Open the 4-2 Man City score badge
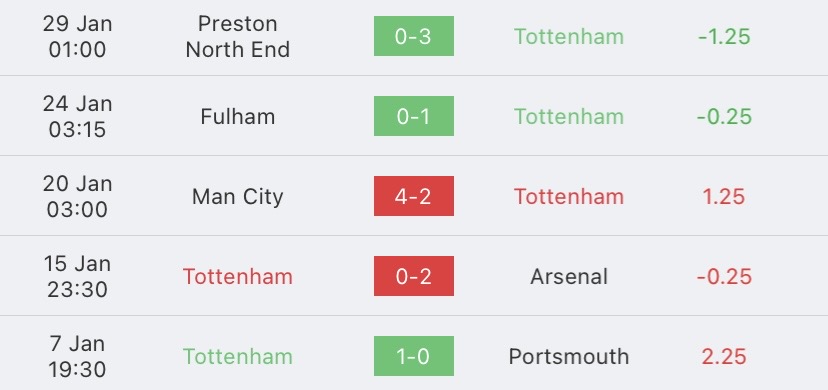828x390 pixels. (x=413, y=196)
